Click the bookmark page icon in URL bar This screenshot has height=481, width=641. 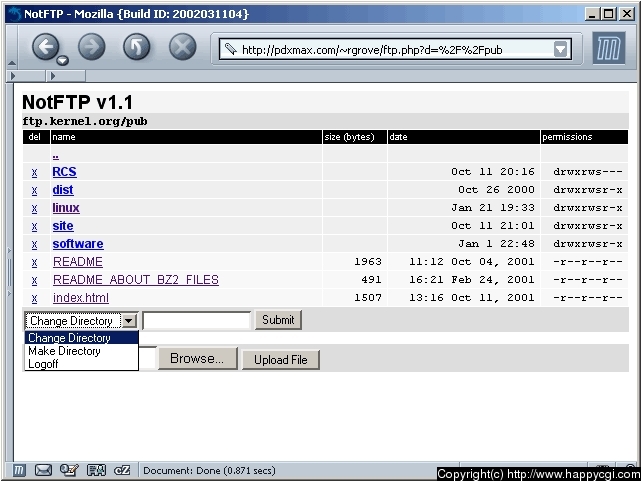(230, 49)
